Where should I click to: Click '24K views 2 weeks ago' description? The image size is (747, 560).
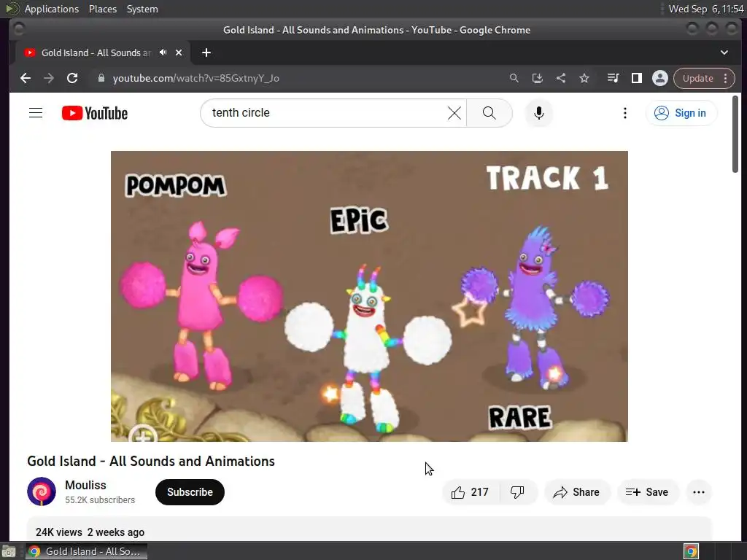point(90,532)
